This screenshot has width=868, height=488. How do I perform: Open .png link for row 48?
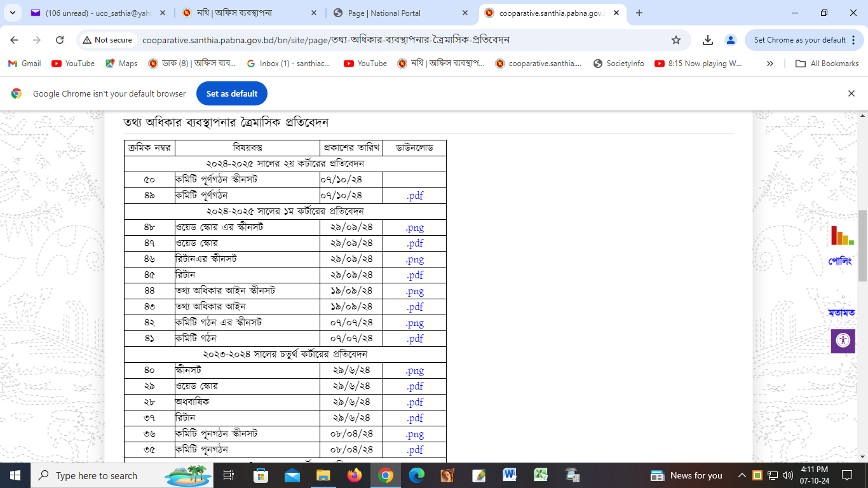pyautogui.click(x=414, y=227)
